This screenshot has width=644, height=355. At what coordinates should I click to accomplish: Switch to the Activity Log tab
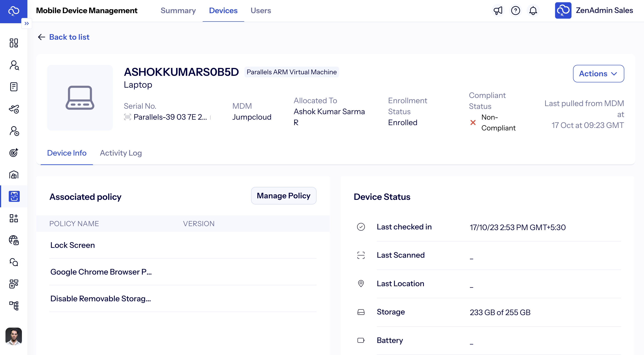click(121, 153)
